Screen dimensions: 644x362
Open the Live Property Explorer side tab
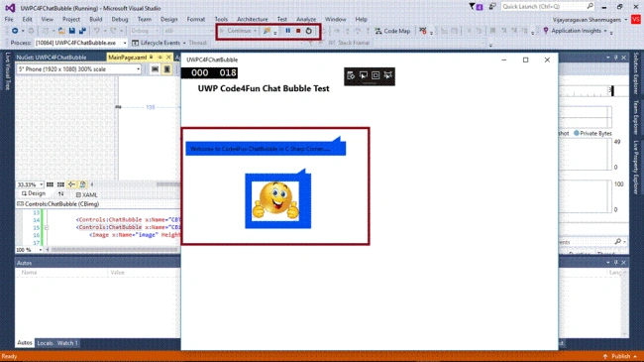click(636, 168)
